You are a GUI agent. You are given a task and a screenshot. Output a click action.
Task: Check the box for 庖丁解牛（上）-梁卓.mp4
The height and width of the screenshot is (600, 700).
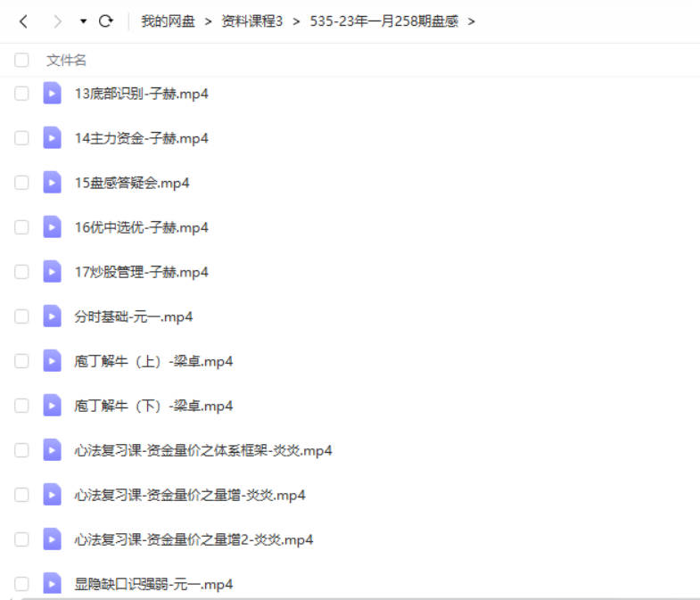(21, 361)
